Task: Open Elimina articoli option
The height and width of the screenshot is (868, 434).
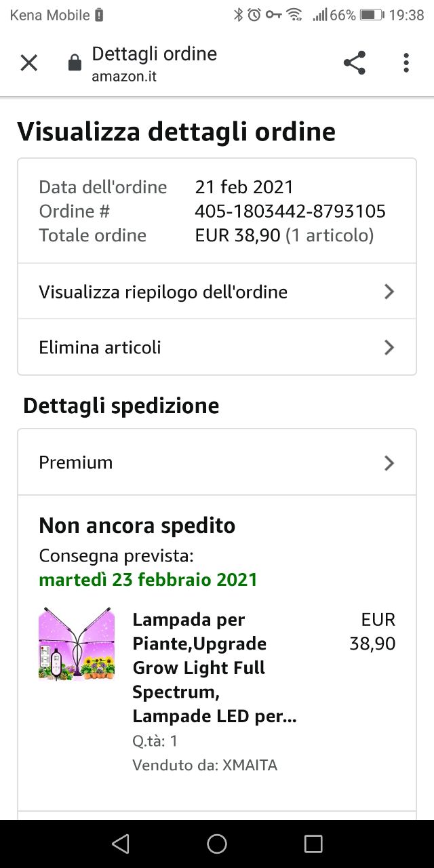Action: [x=217, y=347]
